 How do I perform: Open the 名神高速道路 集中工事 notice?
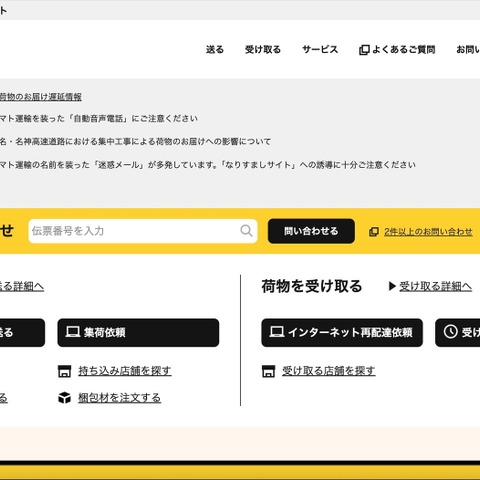tap(135, 142)
